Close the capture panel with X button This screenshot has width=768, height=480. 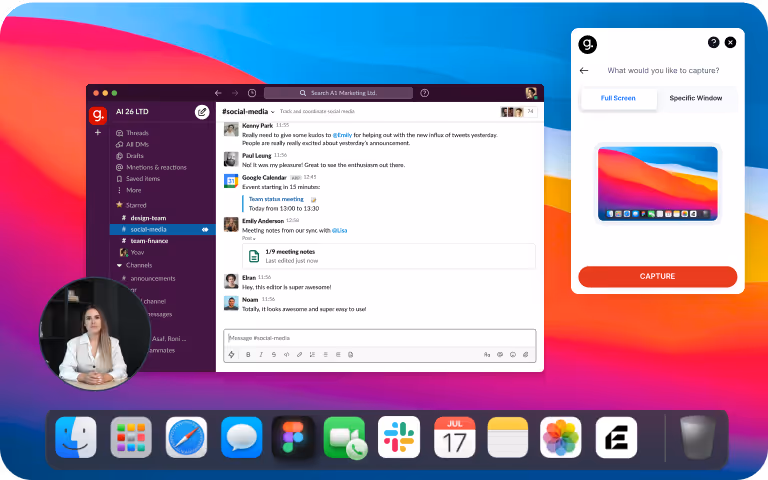click(x=730, y=43)
